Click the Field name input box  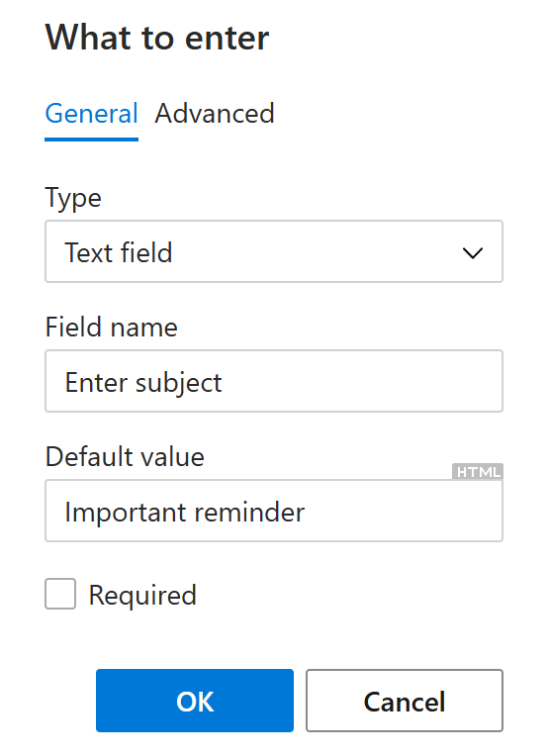point(274,381)
